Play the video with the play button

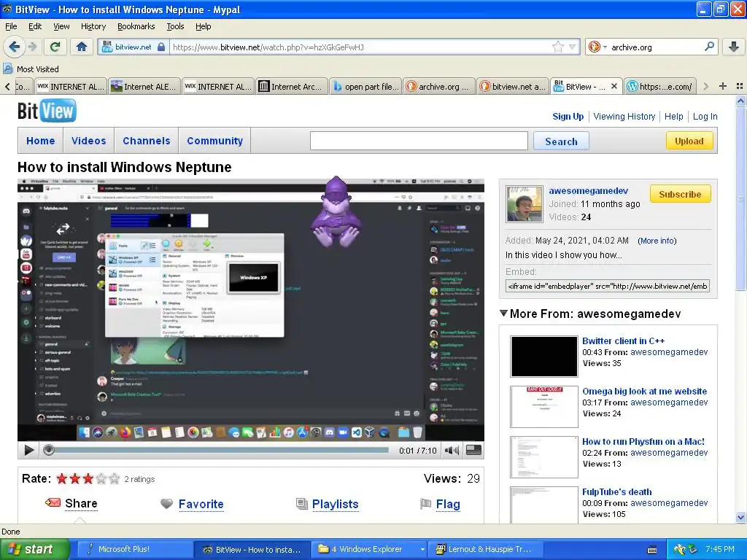pos(28,450)
